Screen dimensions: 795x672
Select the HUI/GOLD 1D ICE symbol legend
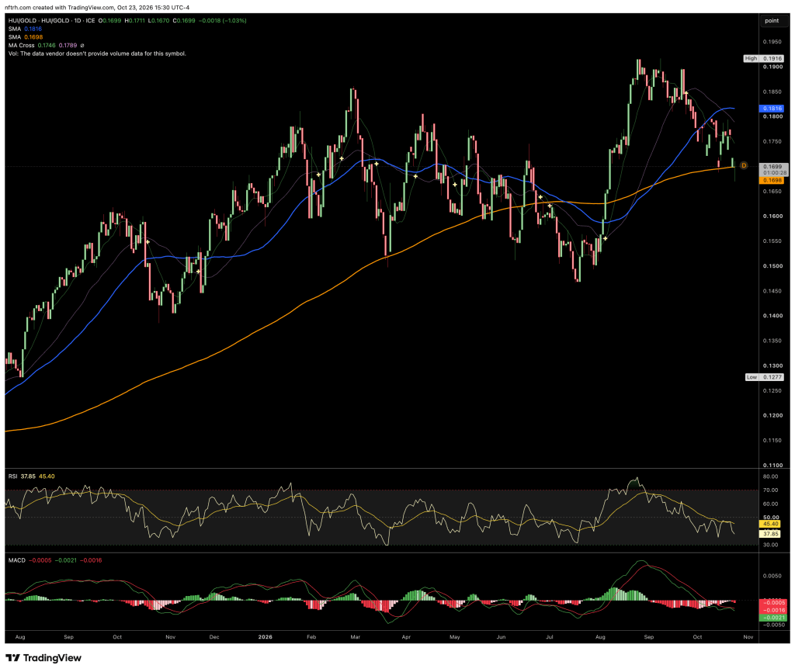[x=127, y=21]
